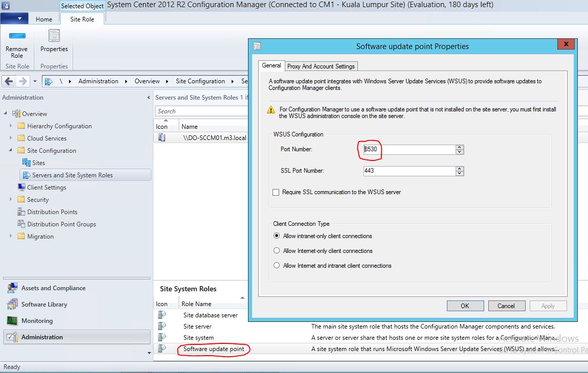Click the DO-SCCM01 server icon in list
Image resolution: width=588 pixels, height=373 pixels.
(162, 137)
